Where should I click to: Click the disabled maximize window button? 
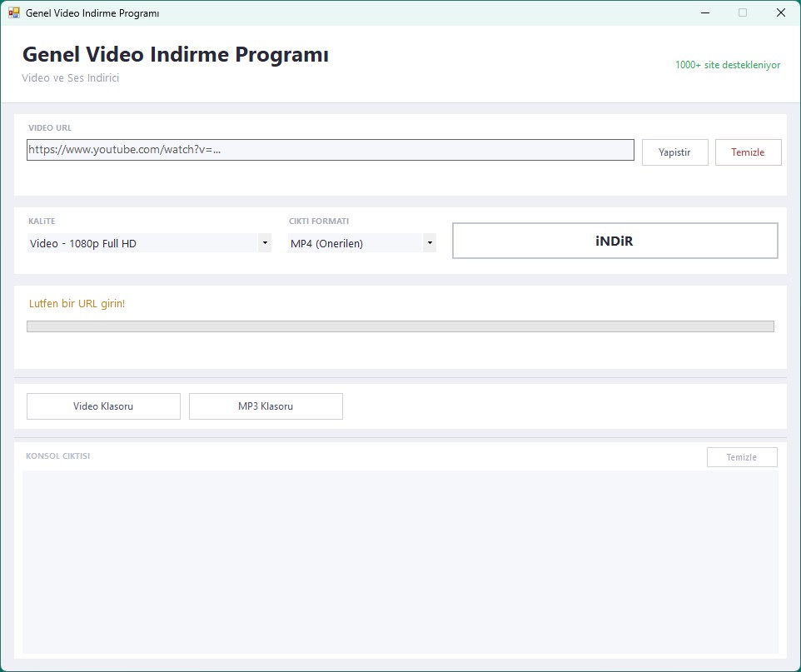743,13
